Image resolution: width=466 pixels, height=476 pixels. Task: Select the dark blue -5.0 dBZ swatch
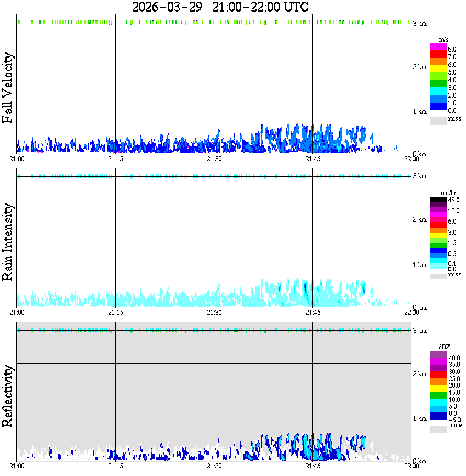[438, 417]
